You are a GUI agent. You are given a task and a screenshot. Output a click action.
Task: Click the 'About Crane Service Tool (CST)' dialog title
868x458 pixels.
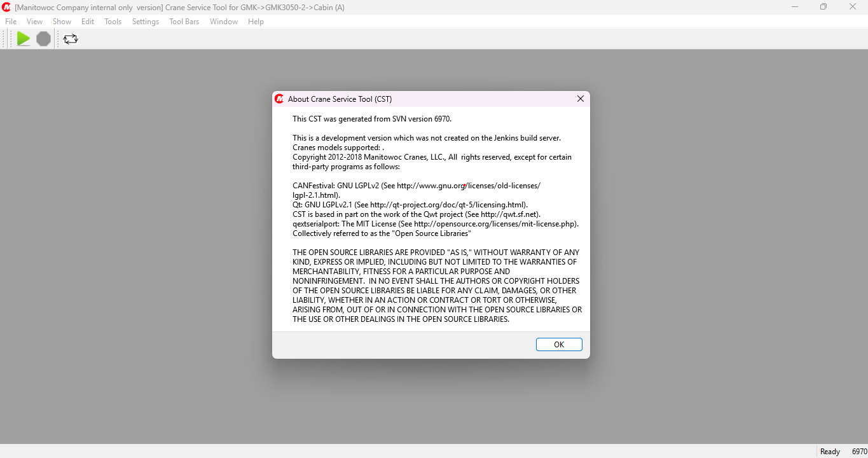coord(340,99)
